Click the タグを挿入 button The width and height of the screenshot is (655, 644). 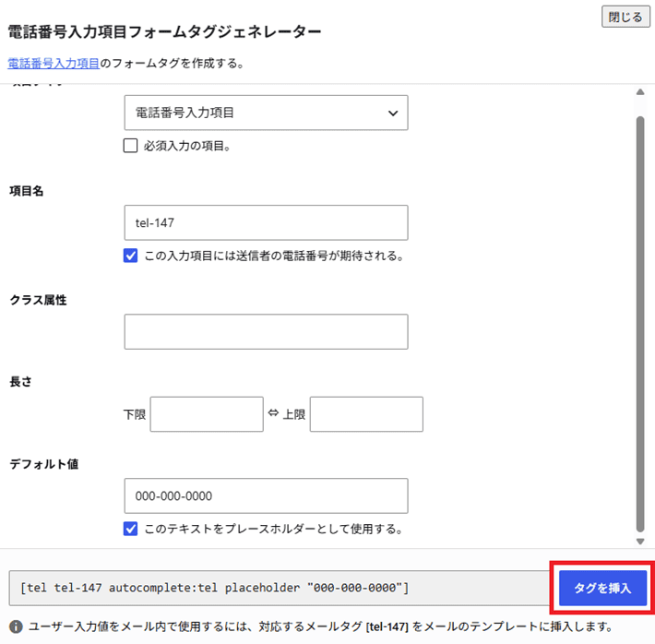(x=602, y=588)
